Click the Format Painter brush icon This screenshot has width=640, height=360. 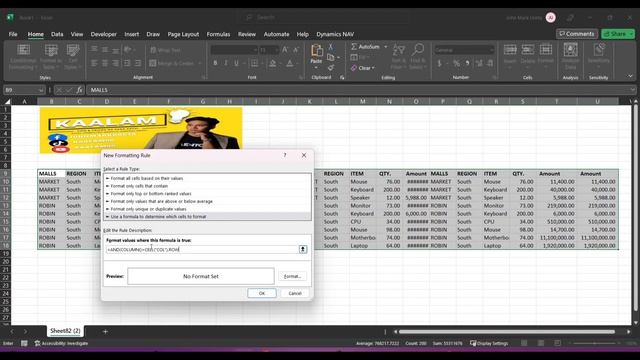point(331,67)
